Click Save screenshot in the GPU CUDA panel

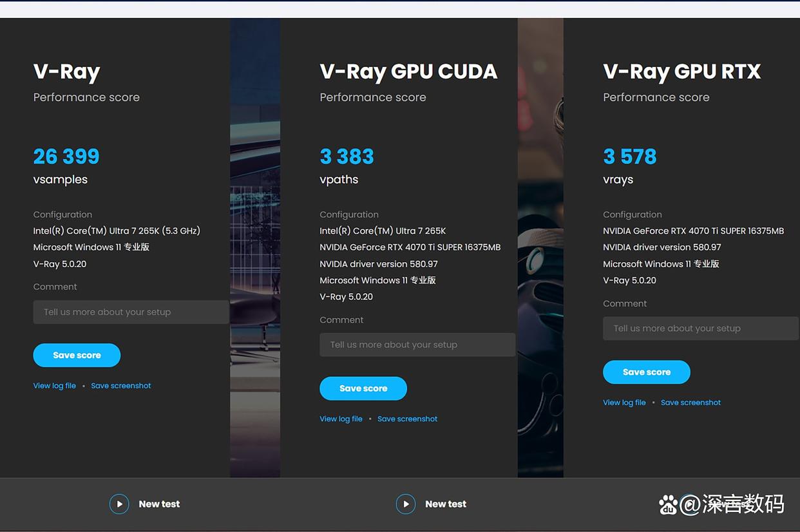click(x=407, y=419)
